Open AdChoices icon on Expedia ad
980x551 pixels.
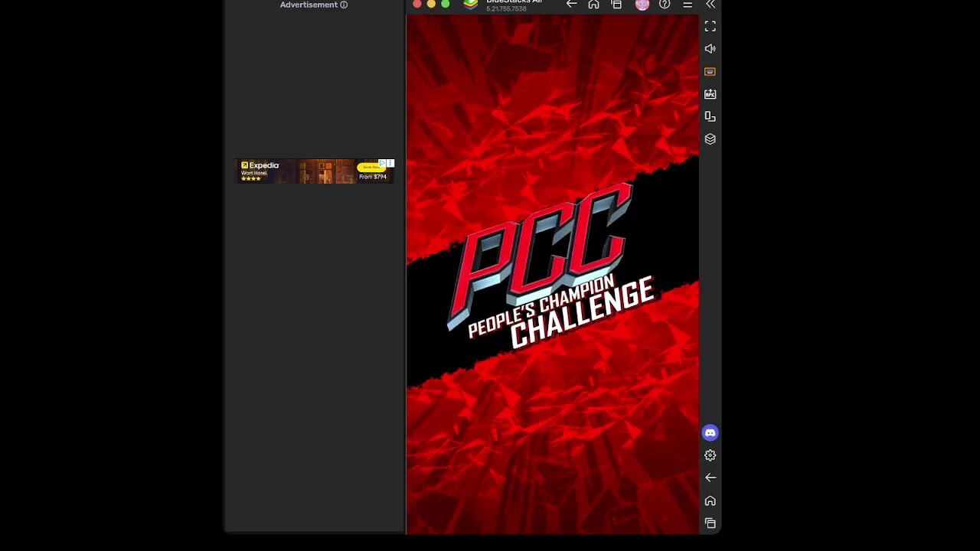383,163
